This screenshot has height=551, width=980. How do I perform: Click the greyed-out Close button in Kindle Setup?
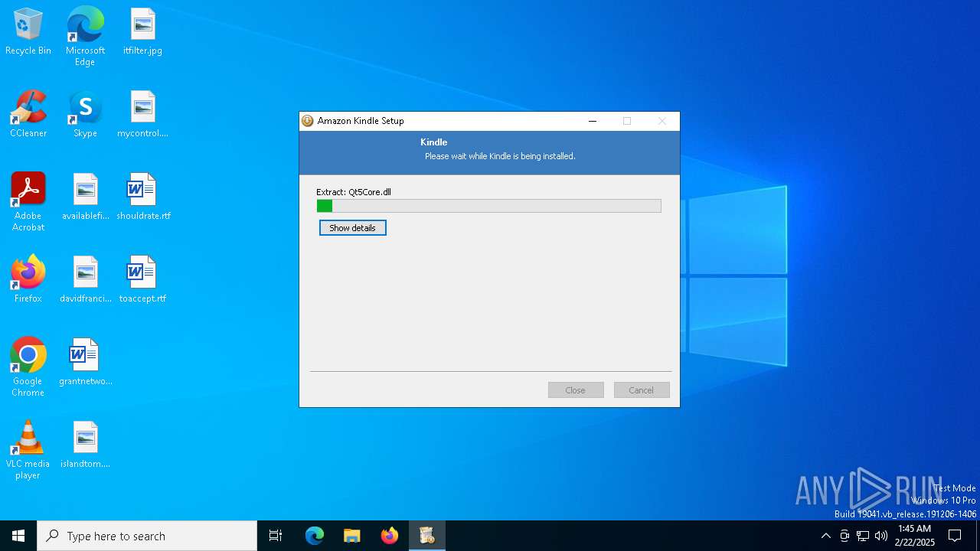pyautogui.click(x=576, y=390)
